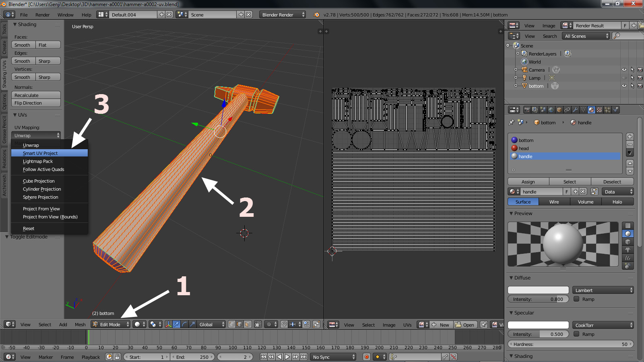Click the Particles properties tab icon
Viewport: 644px width, 362px height.
click(607, 110)
